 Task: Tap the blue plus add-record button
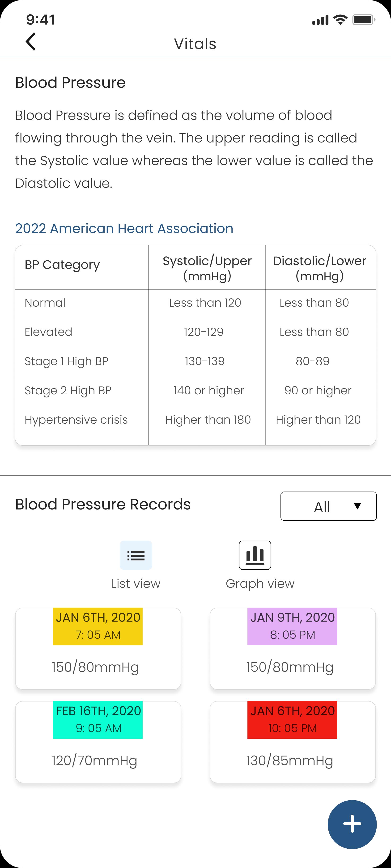[x=352, y=824]
